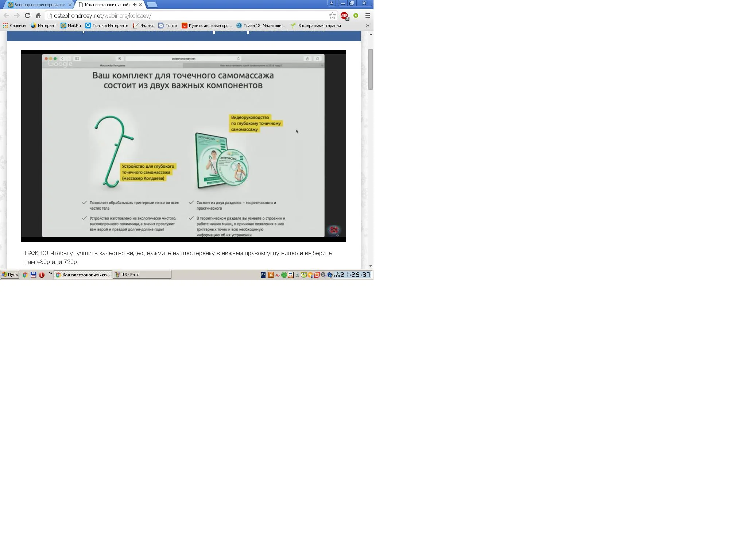Expand the hidden quick launch icons chevron
This screenshot has width=747, height=560.
50,274
